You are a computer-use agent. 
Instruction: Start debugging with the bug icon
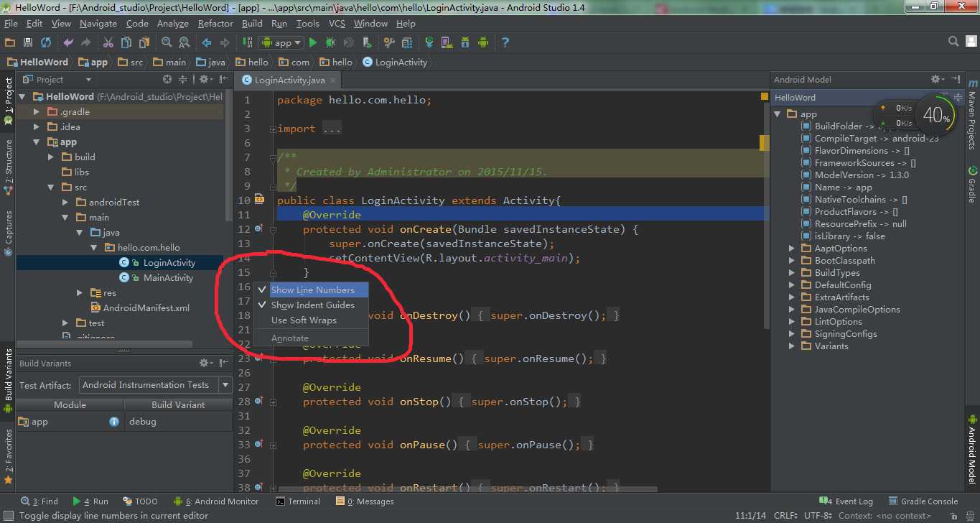click(331, 42)
